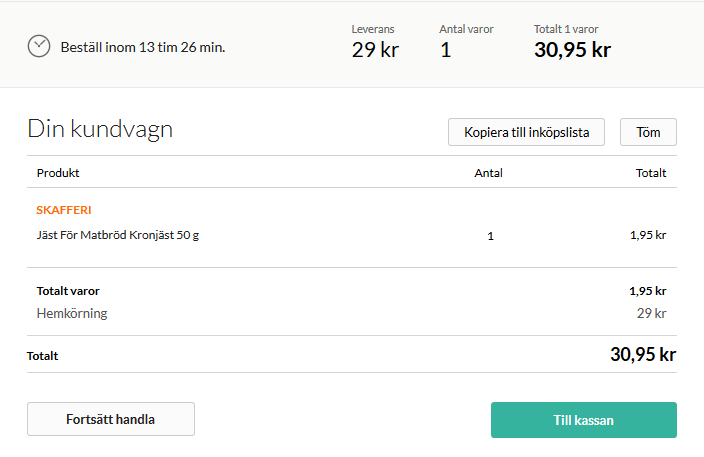The image size is (704, 457).
Task: Click the Leverans 29 kr summary
Action: click(375, 49)
